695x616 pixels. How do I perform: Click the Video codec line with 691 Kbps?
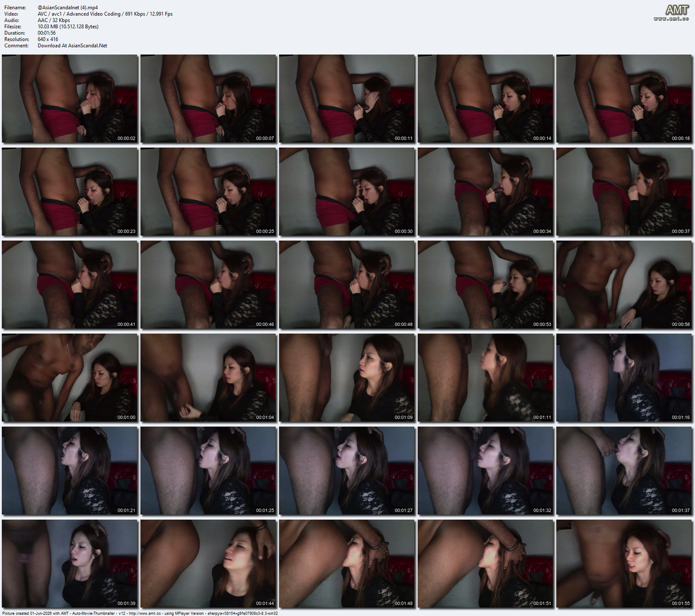[105, 14]
